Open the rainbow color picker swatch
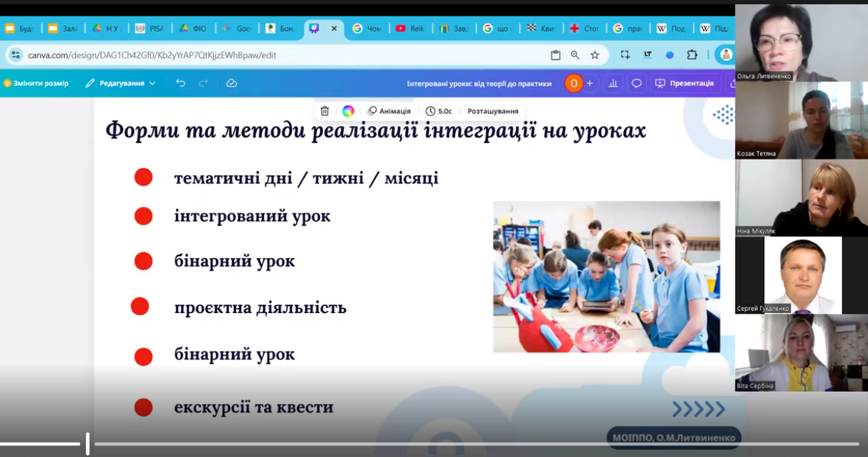 [x=348, y=111]
